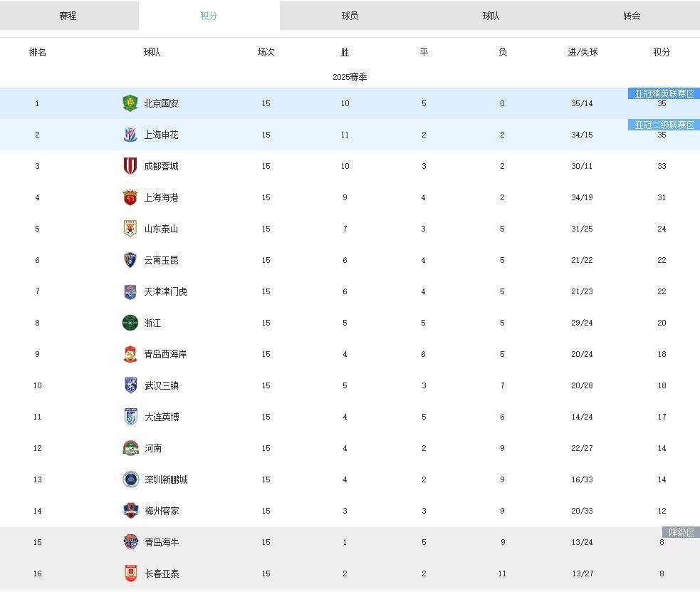700x592 pixels.
Task: Click the 亚冠精英联赛区 label
Action: pos(664,93)
